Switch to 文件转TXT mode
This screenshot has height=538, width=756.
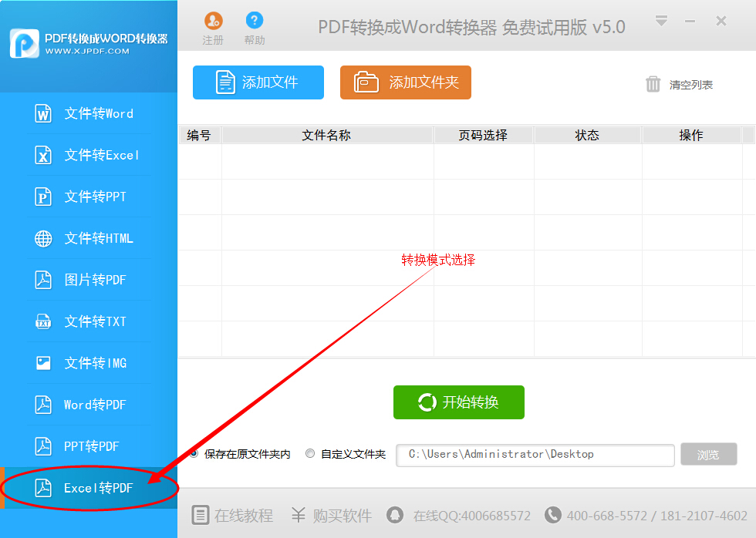(89, 321)
